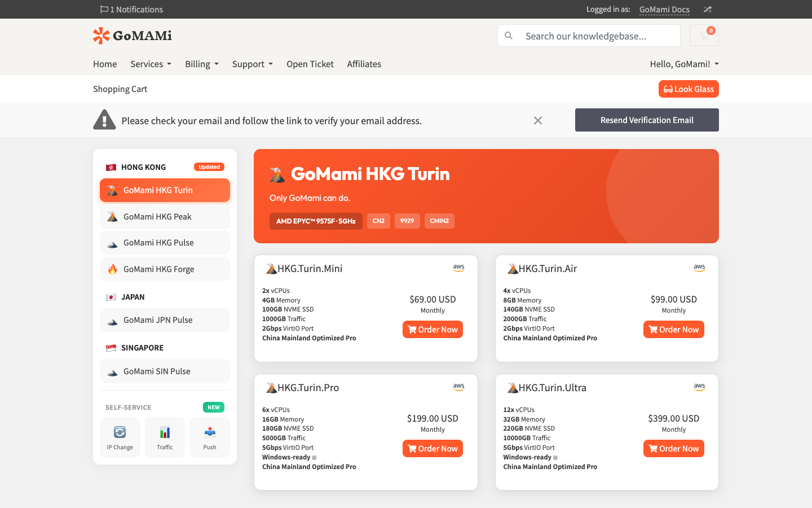Click the Singapore flag icon
This screenshot has height=508, width=812.
[x=111, y=348]
